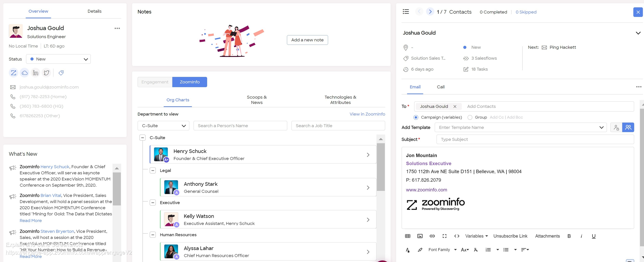Select the Group radio option
The image size is (644, 262).
point(470,117)
